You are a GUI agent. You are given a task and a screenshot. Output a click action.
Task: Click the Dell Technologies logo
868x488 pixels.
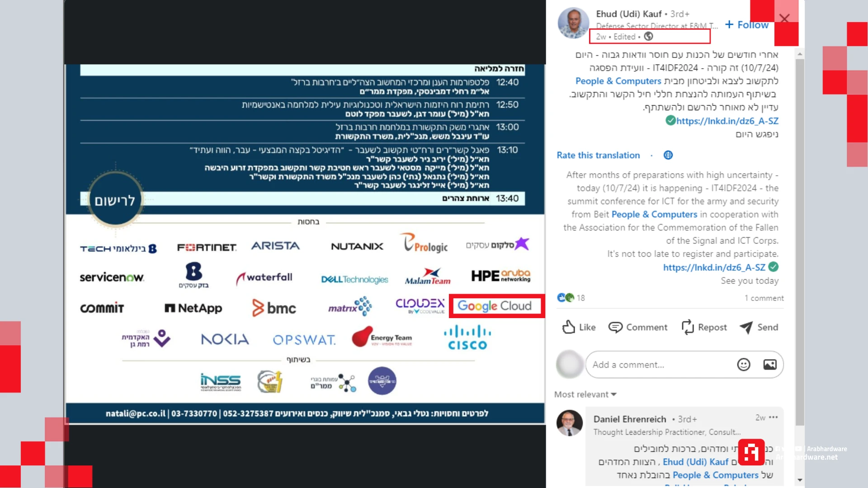(354, 280)
